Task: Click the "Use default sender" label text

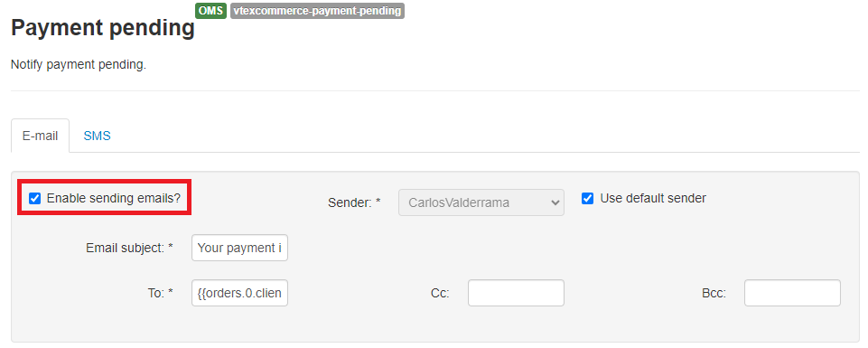Action: point(653,198)
